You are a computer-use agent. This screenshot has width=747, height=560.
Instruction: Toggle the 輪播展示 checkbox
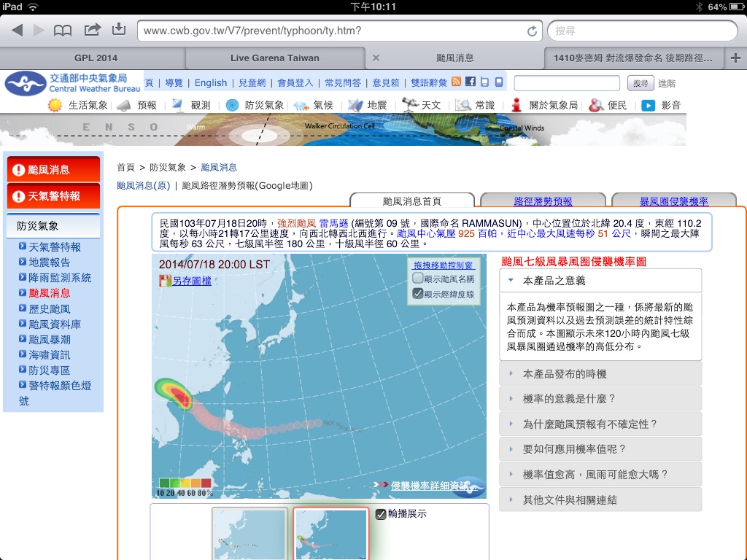381,514
